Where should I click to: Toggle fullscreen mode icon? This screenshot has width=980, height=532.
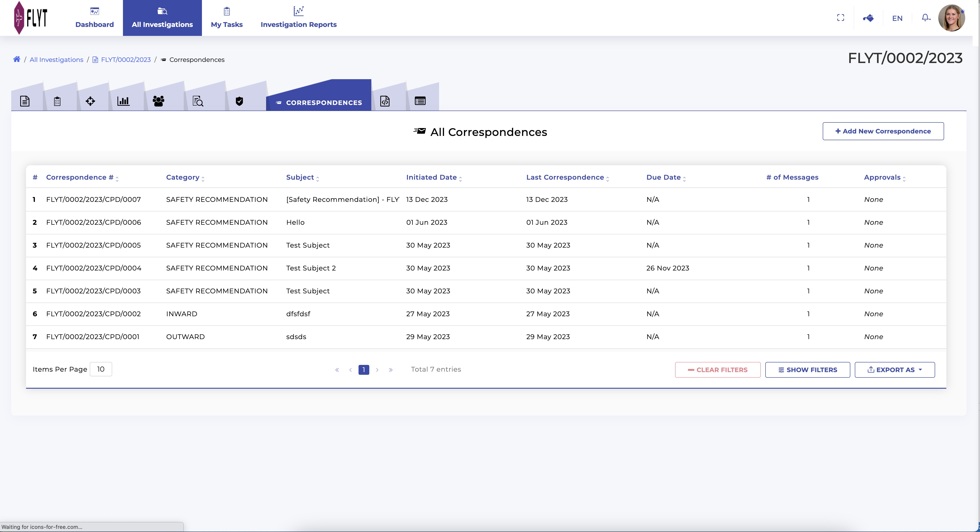pyautogui.click(x=840, y=18)
